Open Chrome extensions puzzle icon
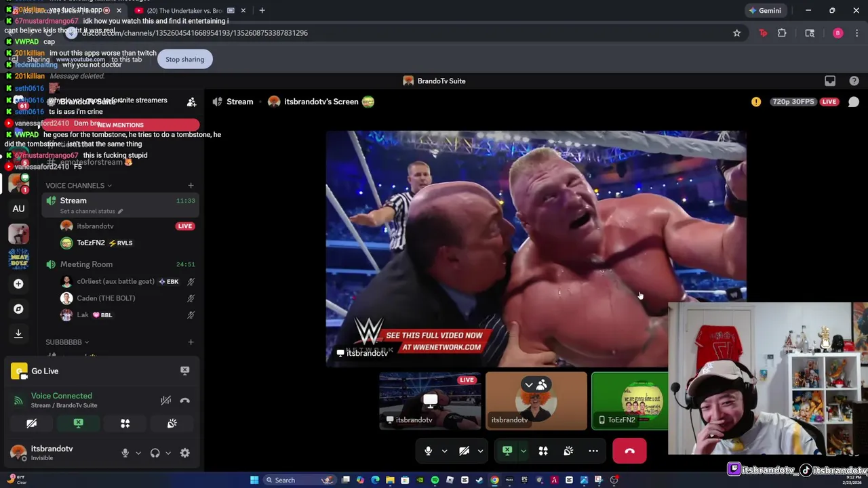868x488 pixels. pos(782,33)
